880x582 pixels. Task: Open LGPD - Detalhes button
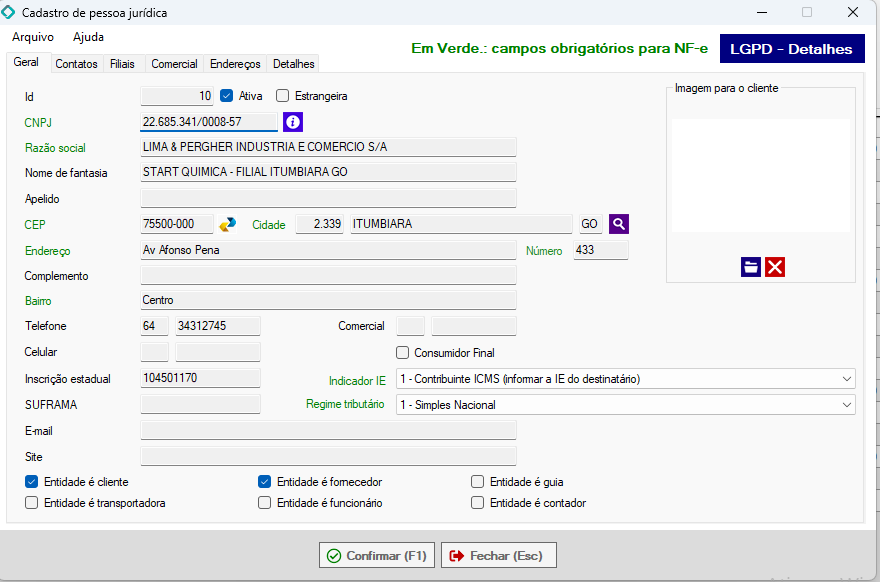pos(791,48)
